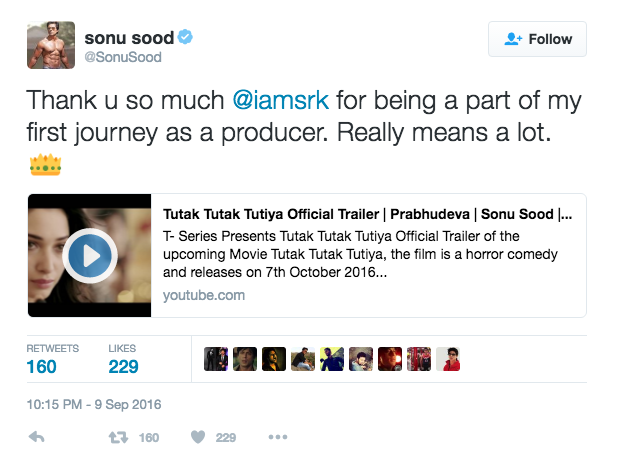Screen dimensions: 621x471
Task: Click the retweet icon
Action: 116,437
